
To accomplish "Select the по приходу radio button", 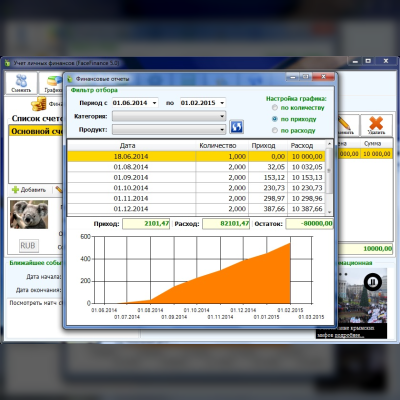I will 275,119.
